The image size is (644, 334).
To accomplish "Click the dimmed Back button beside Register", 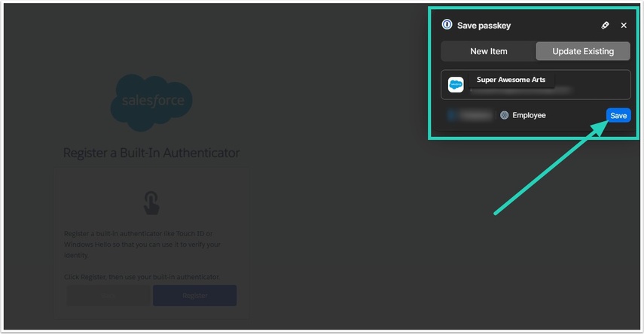I will pyautogui.click(x=108, y=296).
